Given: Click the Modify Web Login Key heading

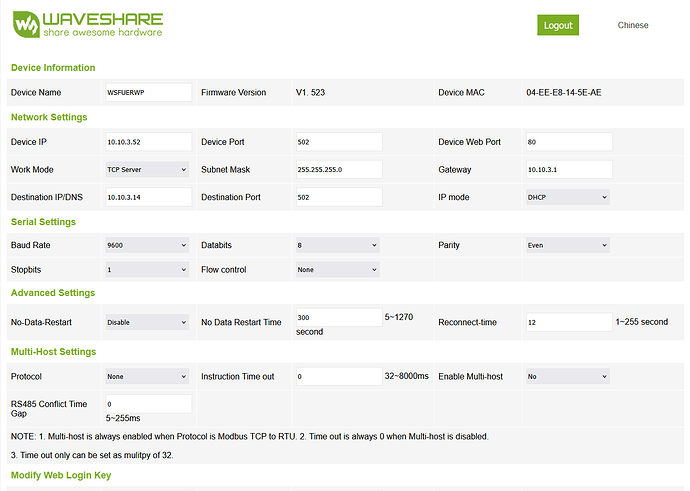Looking at the screenshot, I should [x=61, y=475].
